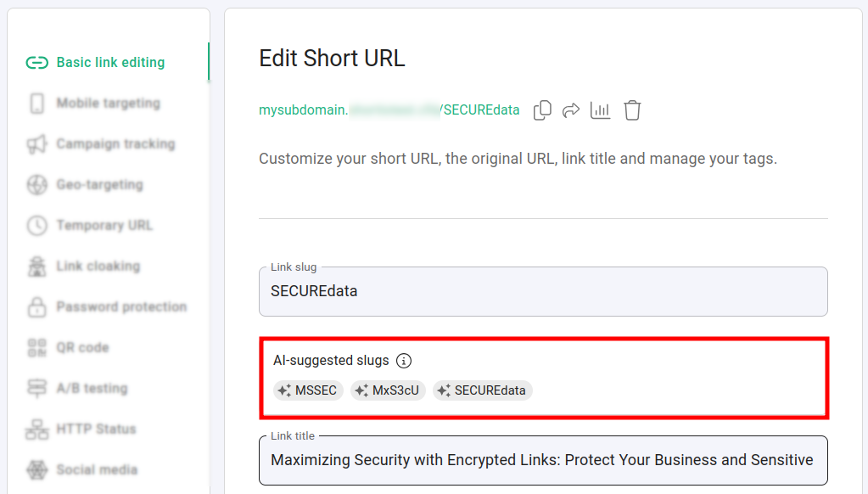Go to Link cloaking settings
Screen dimensions: 868x494
(x=98, y=267)
